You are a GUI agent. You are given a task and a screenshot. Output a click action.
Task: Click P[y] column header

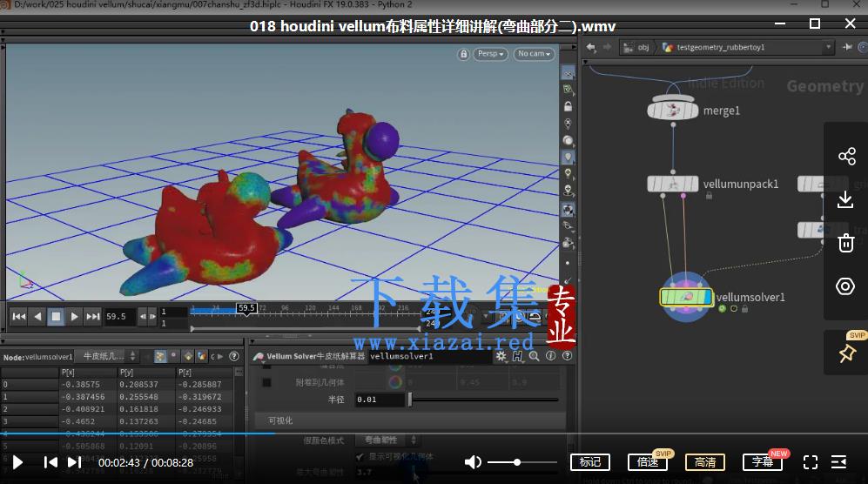pos(146,372)
